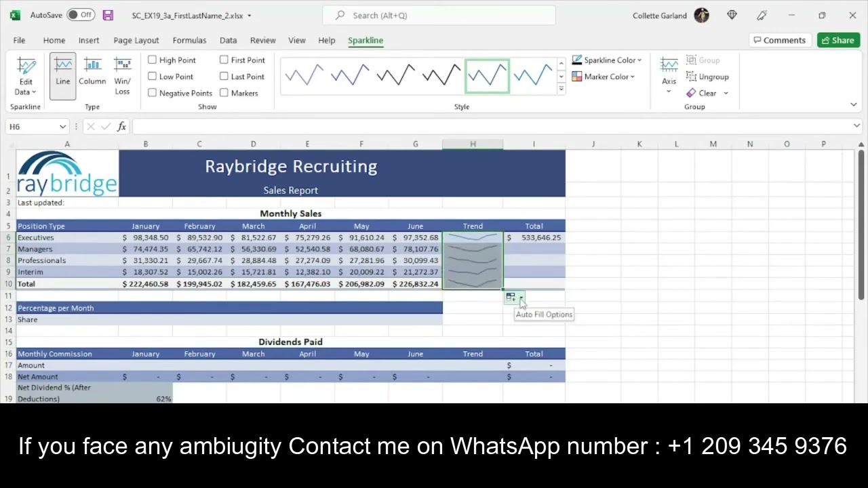Enable the Negative Points checkbox
Viewport: 868px width, 488px height.
[x=153, y=93]
